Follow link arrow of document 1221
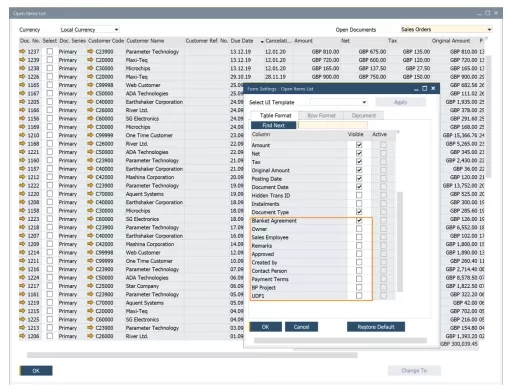This screenshot has height=391, width=509. pyautogui.click(x=22, y=152)
